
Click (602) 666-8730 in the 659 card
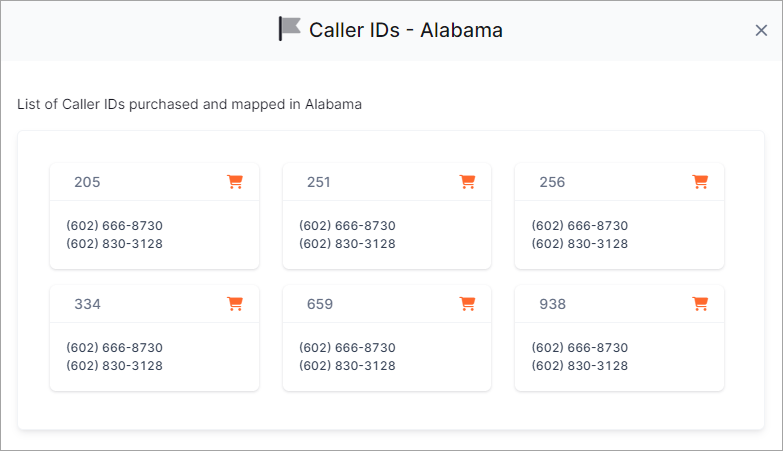tap(347, 348)
